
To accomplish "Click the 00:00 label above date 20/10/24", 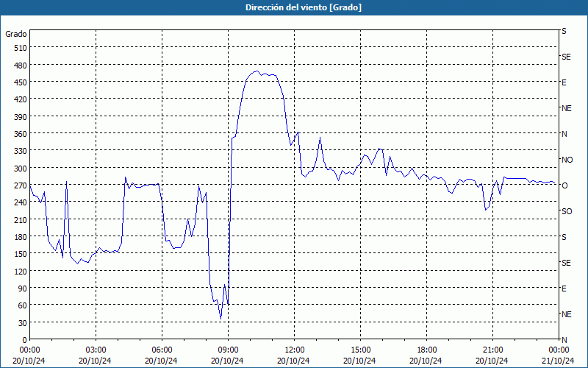I will 29,350.
